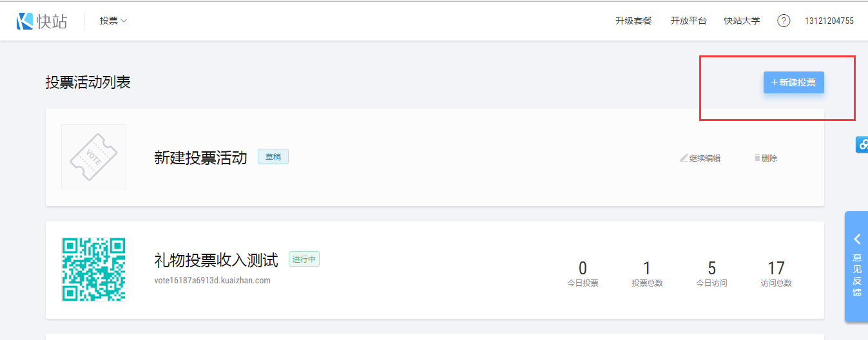Click the QR code for 礼物投票收入测试

click(x=93, y=269)
